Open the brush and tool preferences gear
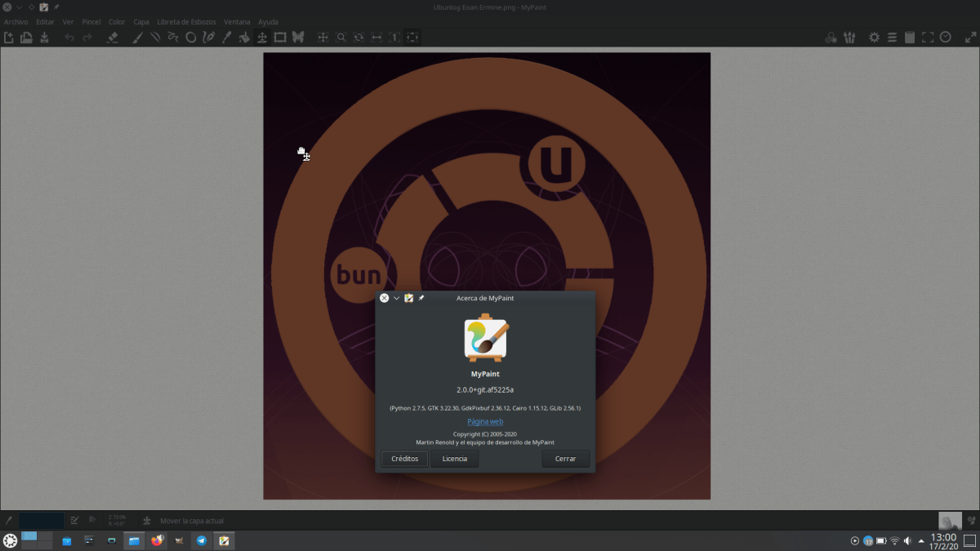 874,37
